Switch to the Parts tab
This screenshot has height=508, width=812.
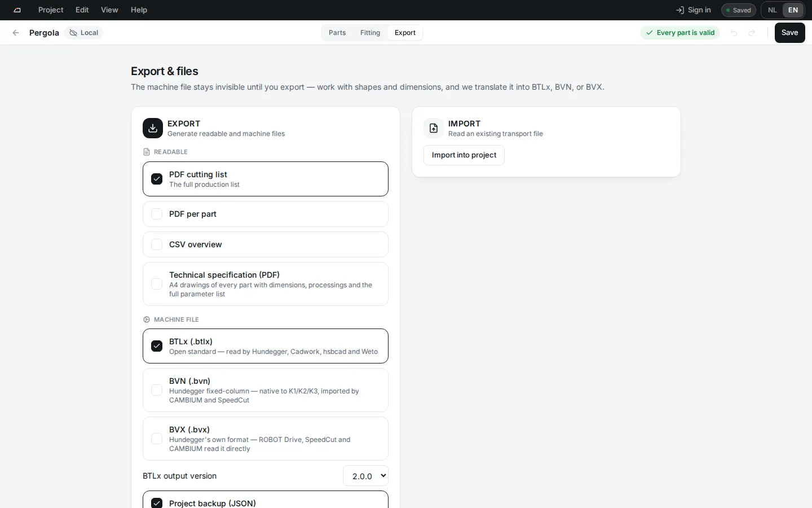(337, 33)
